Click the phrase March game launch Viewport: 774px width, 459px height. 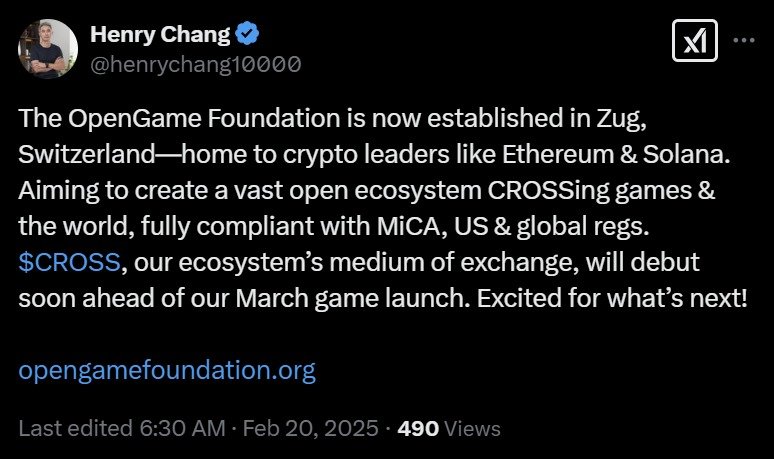[x=352, y=298]
